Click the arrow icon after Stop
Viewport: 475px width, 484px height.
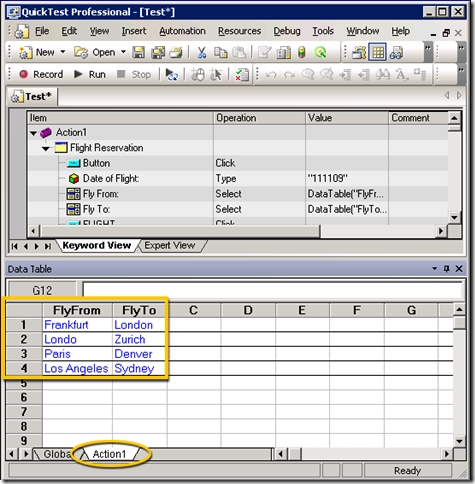coord(172,74)
